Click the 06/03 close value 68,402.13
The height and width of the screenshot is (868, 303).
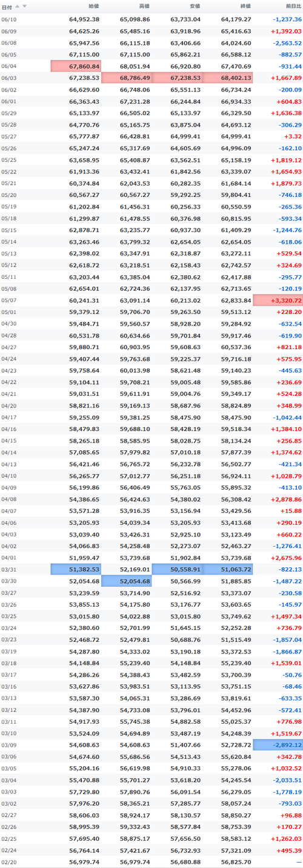(x=236, y=78)
